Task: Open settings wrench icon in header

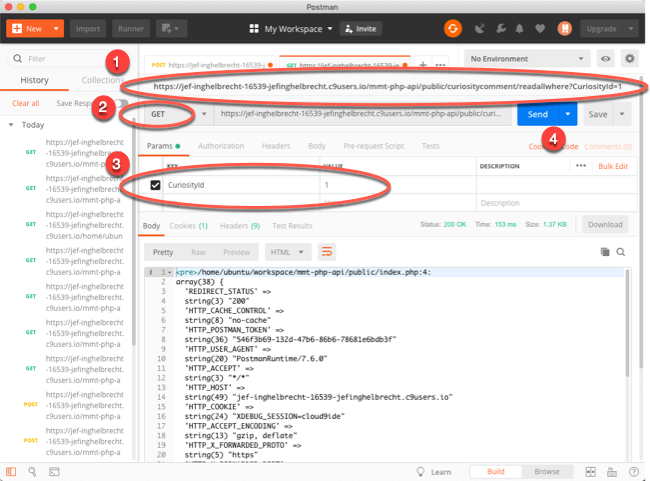Action: (x=501, y=29)
